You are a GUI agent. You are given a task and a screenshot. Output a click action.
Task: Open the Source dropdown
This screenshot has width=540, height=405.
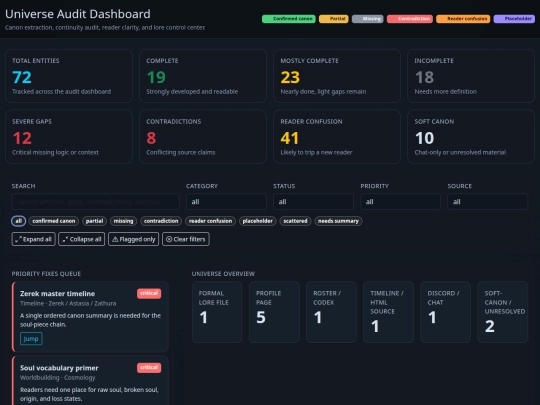pos(488,201)
